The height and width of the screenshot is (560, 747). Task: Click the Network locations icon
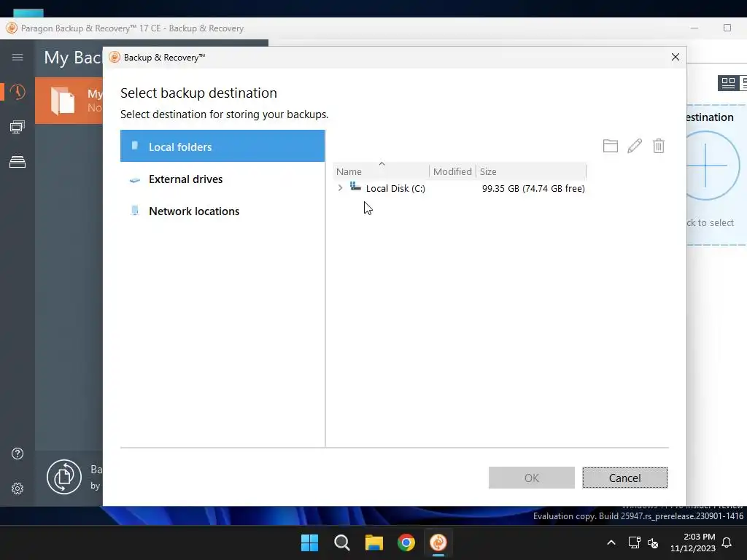(135, 211)
